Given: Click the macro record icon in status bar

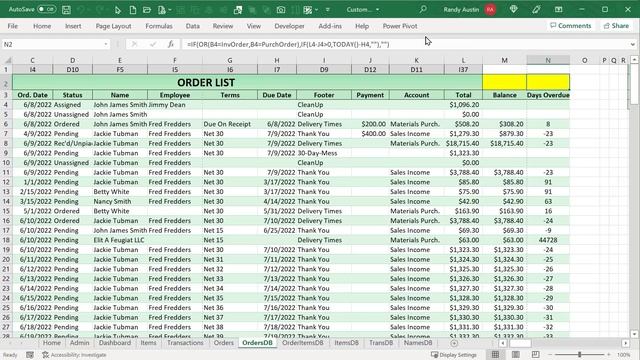Looking at the screenshot, I should click(x=30, y=355).
